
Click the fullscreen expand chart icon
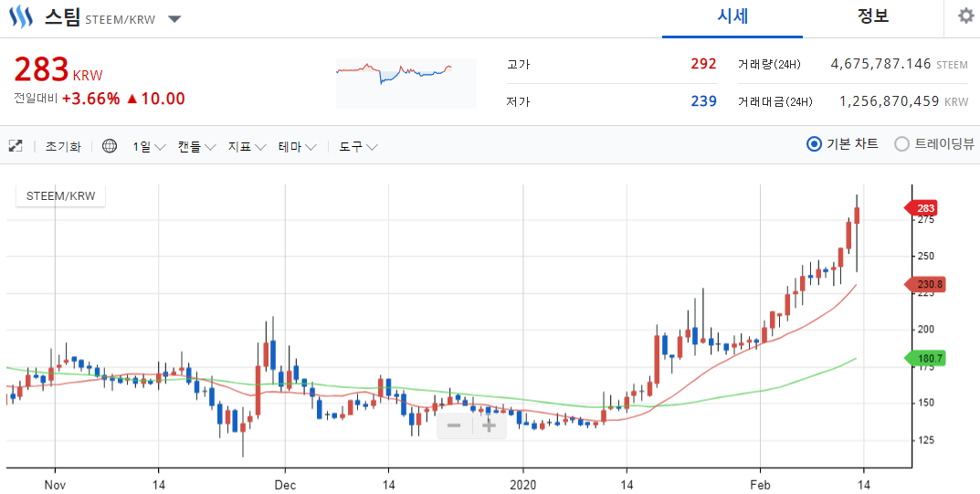[x=16, y=147]
